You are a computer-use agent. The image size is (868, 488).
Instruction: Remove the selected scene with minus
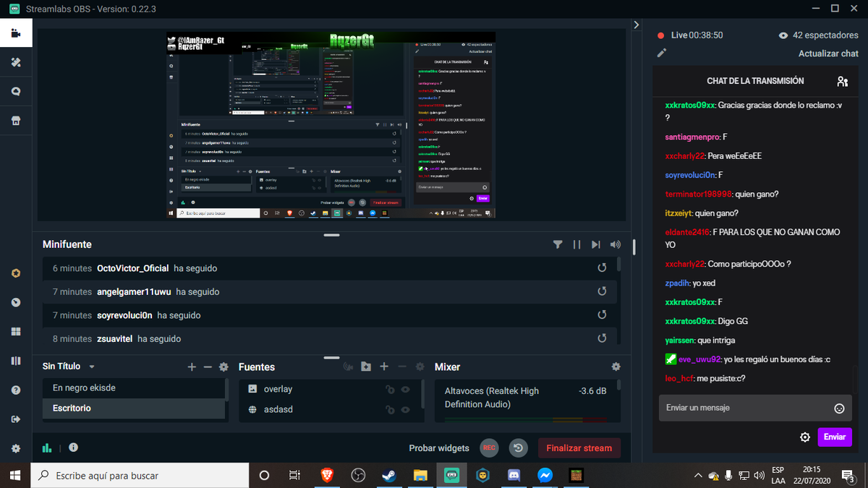tap(208, 367)
